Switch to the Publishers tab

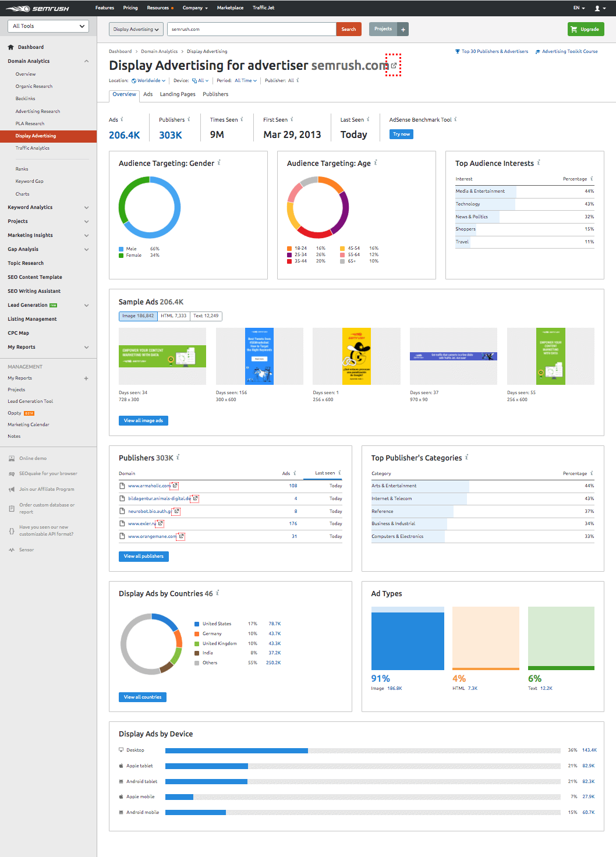(x=215, y=94)
